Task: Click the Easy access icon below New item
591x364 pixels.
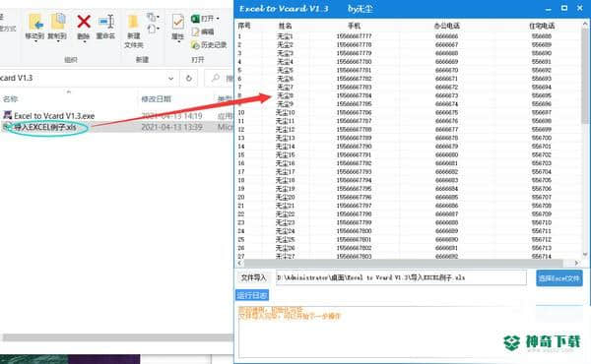Action: (153, 29)
